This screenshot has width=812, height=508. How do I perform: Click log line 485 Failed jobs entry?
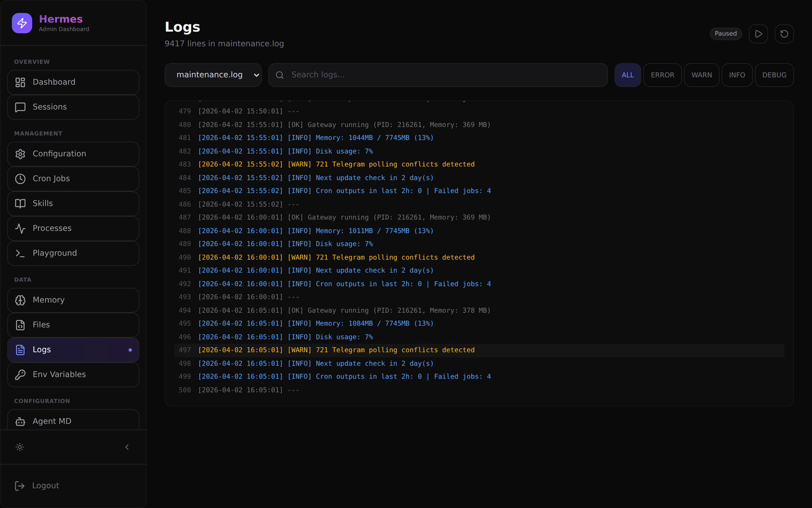coord(479,191)
